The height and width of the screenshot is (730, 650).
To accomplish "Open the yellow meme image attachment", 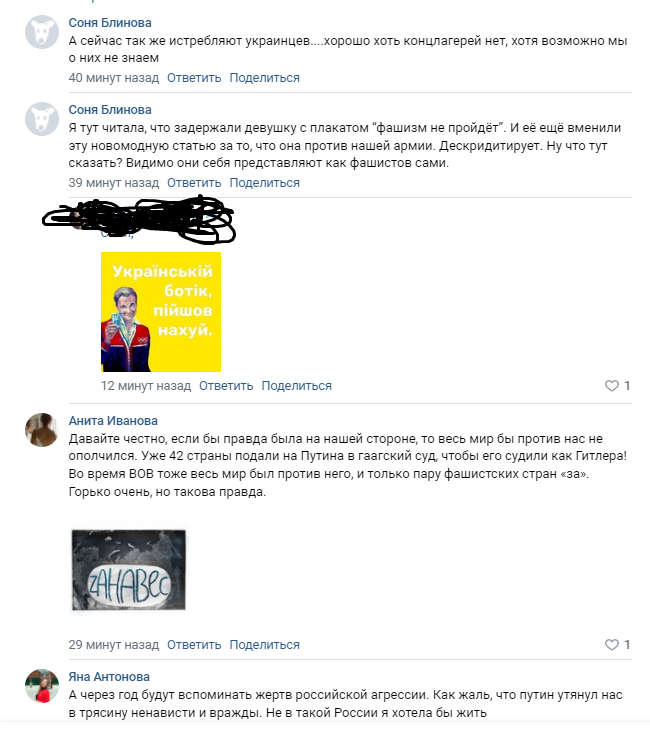I will [x=161, y=312].
